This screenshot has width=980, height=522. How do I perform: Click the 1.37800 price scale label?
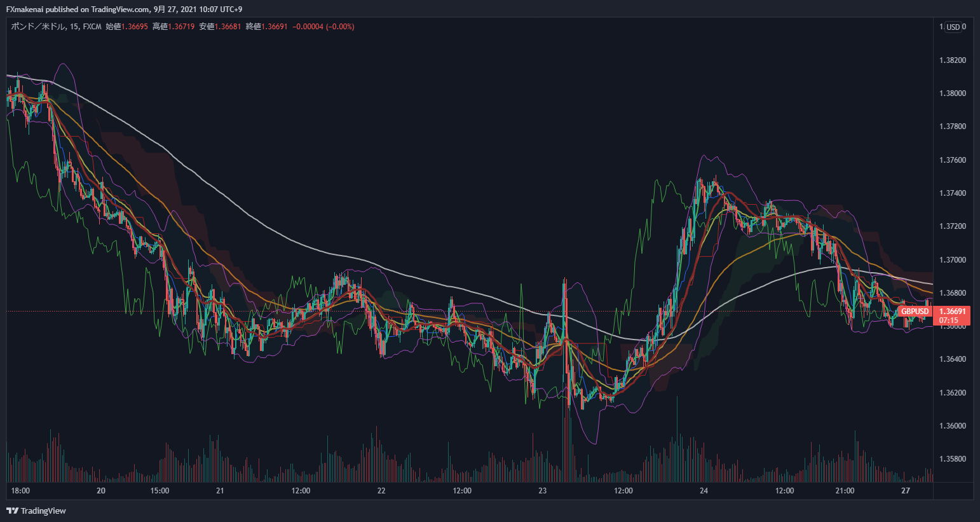[x=953, y=127]
